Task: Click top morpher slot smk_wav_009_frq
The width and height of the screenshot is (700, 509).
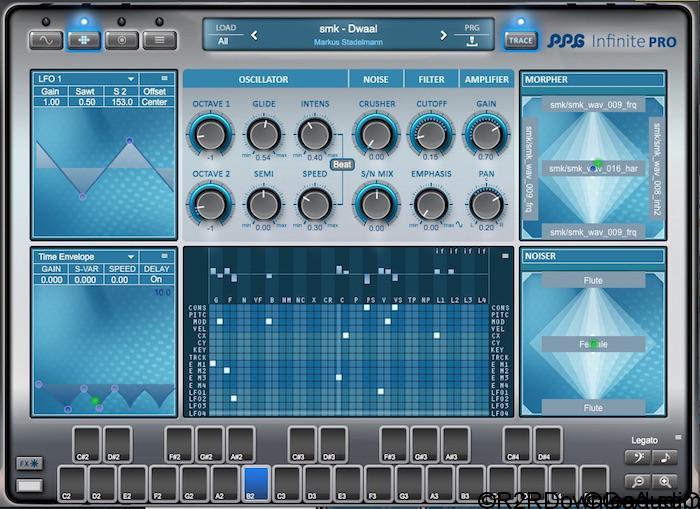Action: tap(593, 105)
